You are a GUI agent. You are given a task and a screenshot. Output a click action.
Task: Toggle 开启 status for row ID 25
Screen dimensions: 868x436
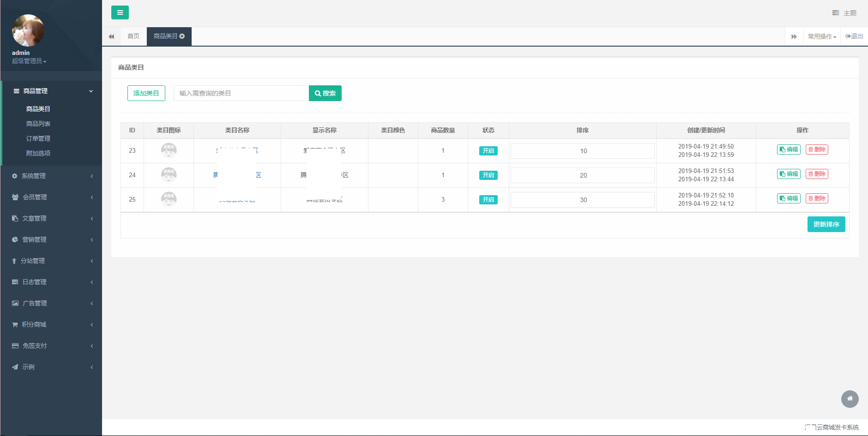pyautogui.click(x=488, y=200)
